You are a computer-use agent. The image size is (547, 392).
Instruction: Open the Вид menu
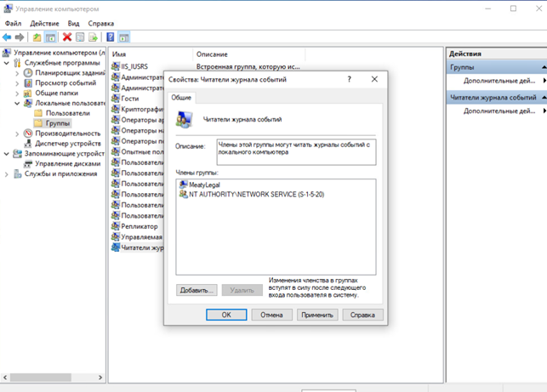tap(74, 23)
